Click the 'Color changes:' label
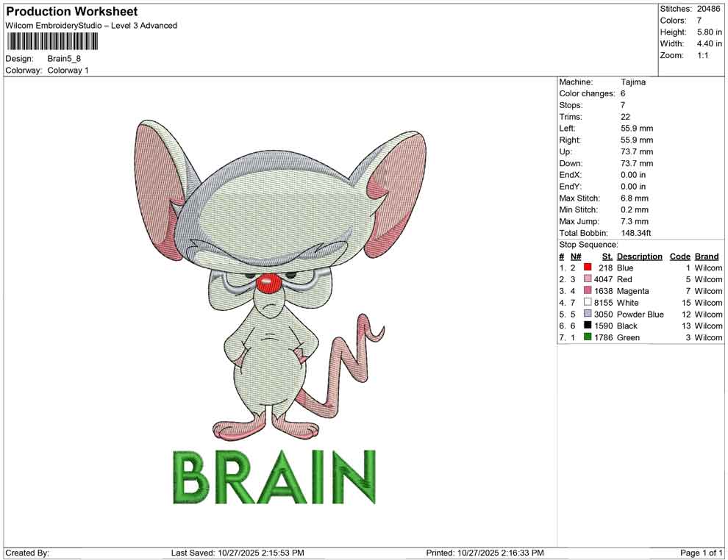Viewport: 728px width, 560px height. click(587, 94)
